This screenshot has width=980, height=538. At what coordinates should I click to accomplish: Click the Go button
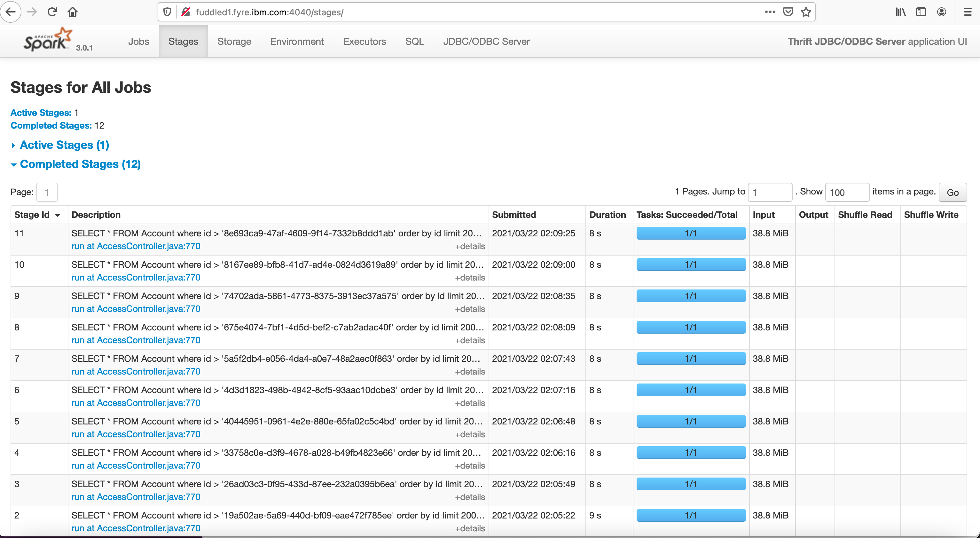953,192
